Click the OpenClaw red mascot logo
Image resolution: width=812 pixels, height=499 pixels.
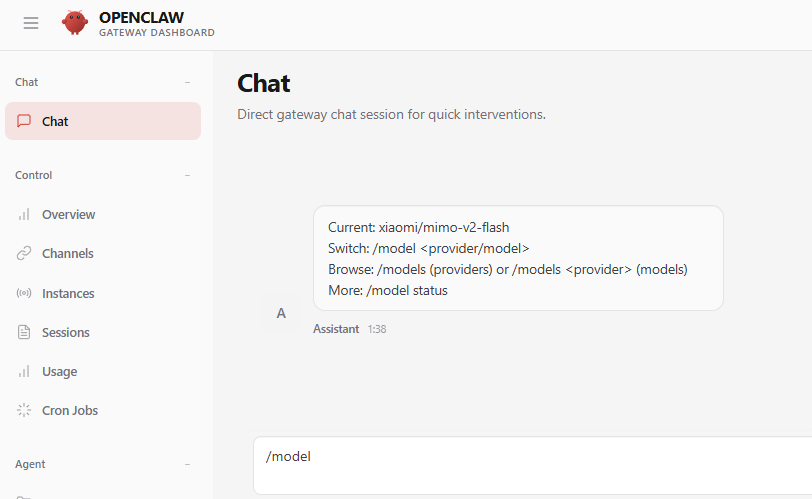pyautogui.click(x=75, y=23)
